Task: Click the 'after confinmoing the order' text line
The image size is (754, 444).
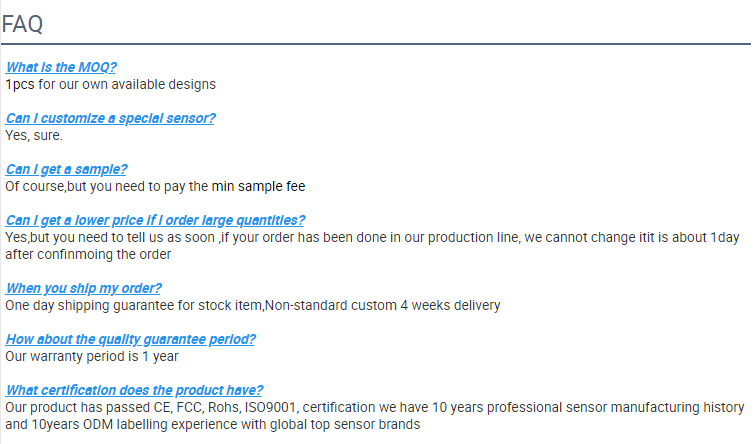Action: pos(88,254)
